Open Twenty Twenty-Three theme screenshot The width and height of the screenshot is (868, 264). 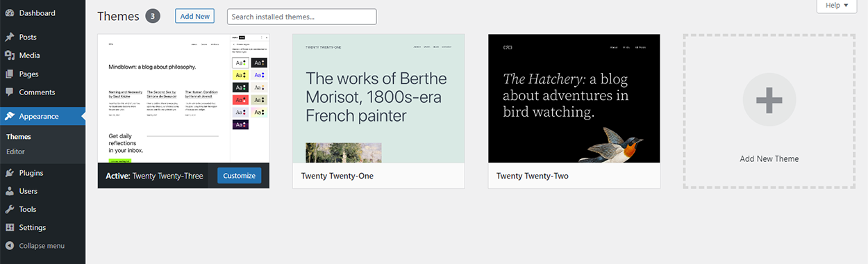[x=183, y=99]
